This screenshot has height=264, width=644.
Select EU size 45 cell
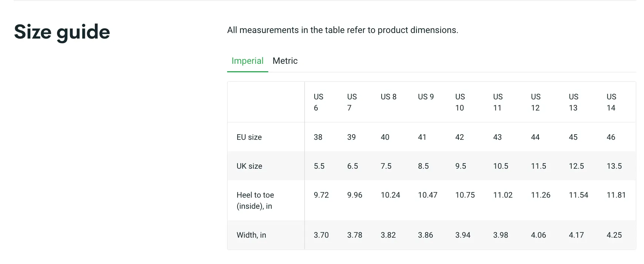573,137
